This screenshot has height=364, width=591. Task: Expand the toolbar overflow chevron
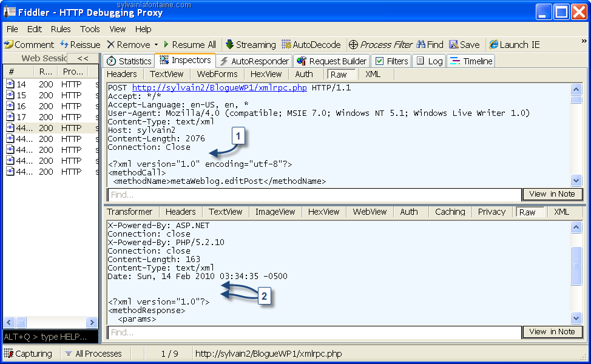click(584, 41)
